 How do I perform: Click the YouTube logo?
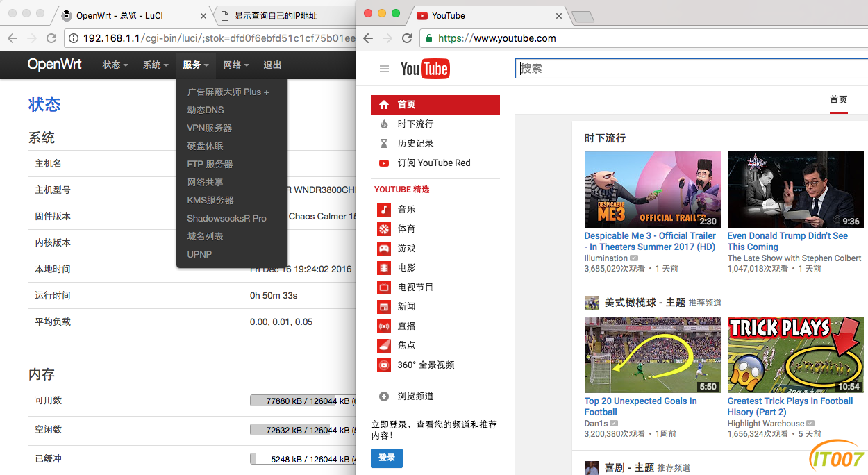click(425, 68)
